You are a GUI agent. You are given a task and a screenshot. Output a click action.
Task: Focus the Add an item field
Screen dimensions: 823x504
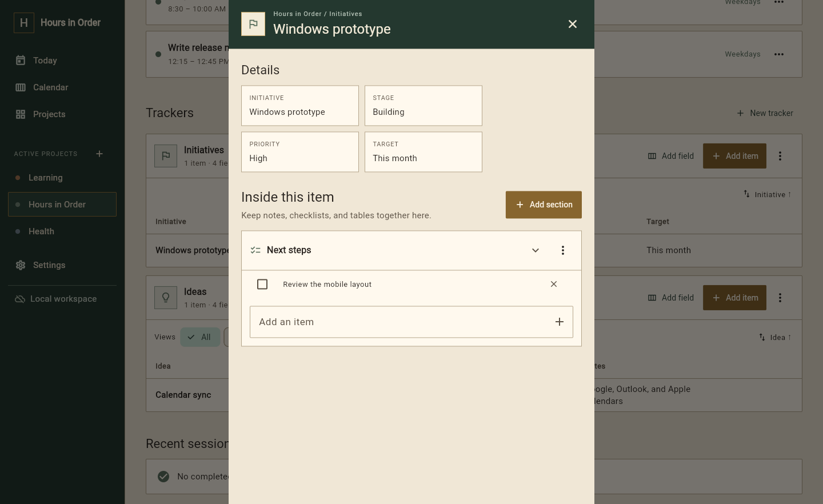point(411,322)
